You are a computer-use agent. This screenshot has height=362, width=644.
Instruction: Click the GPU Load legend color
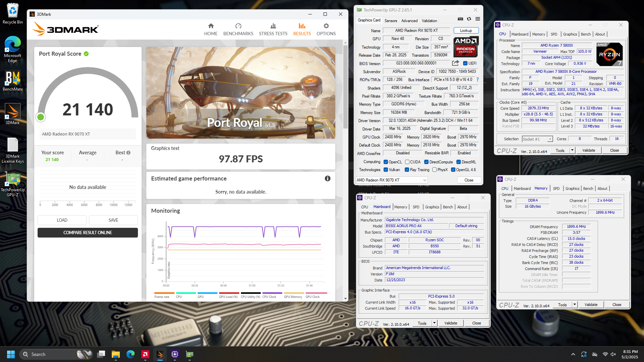pyautogui.click(x=229, y=293)
